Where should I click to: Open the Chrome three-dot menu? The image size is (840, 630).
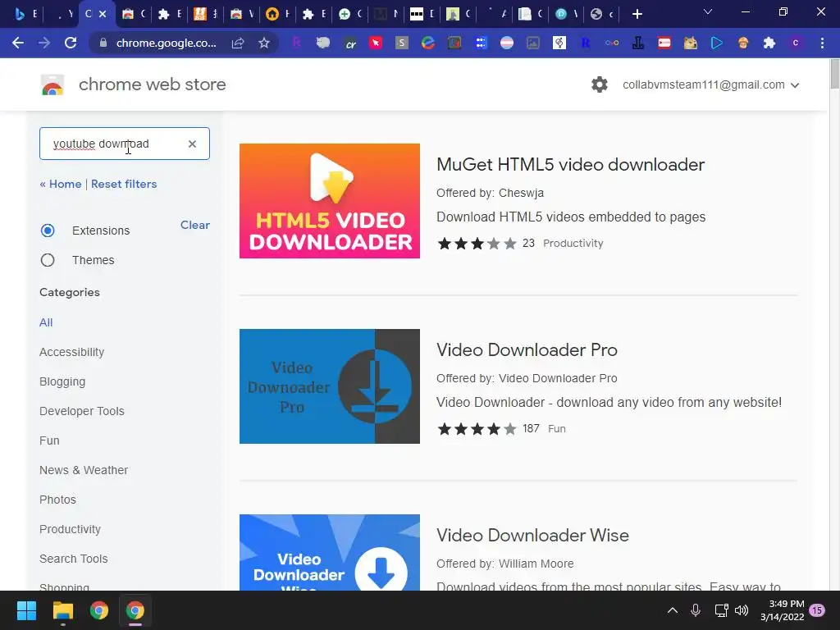(x=822, y=43)
